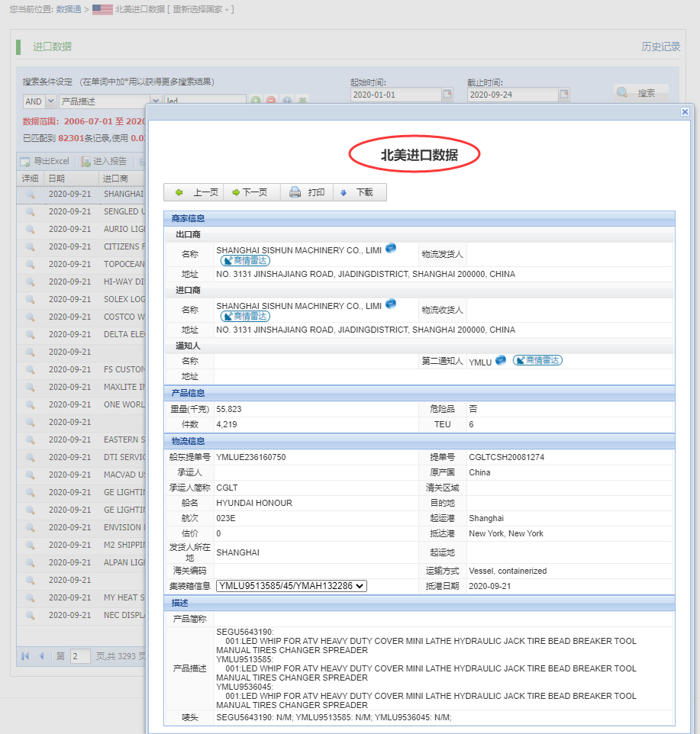Jump to first page of results
This screenshot has width=700, height=734.
pos(26,656)
